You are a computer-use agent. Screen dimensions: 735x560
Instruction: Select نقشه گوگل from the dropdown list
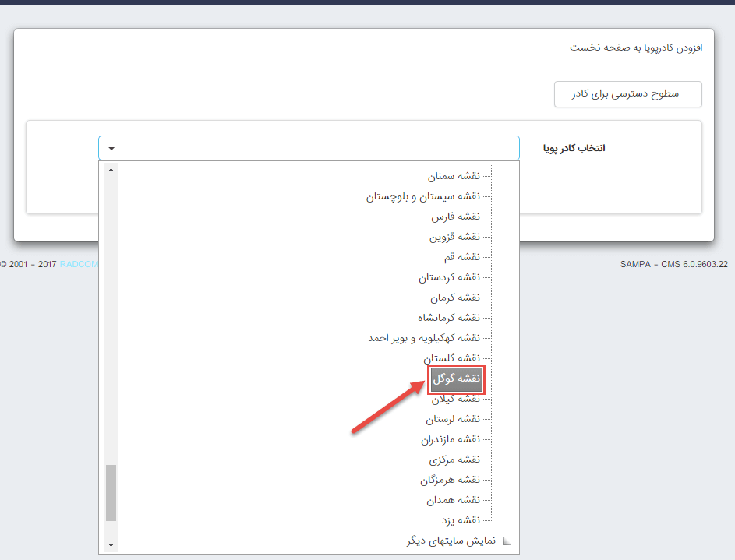(x=456, y=379)
